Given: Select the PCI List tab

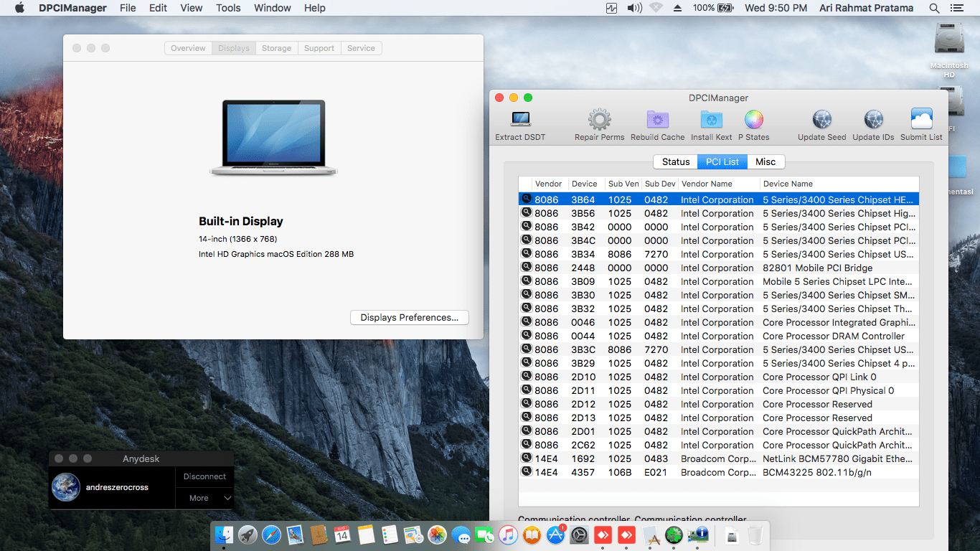Looking at the screenshot, I should [722, 162].
